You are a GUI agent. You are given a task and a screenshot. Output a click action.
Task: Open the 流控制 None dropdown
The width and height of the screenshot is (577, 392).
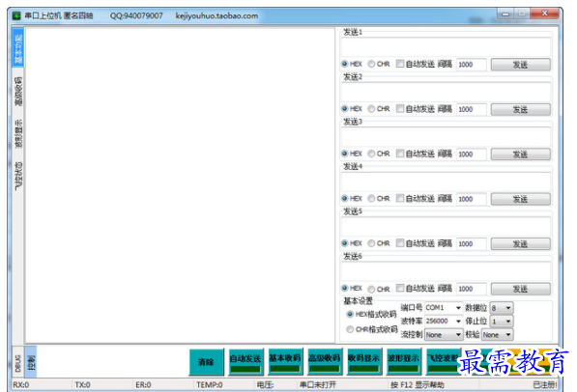coord(443,335)
